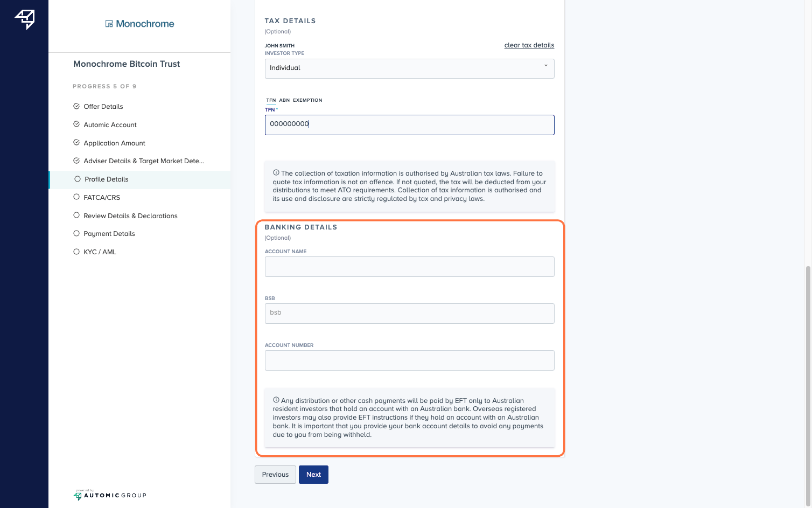Image resolution: width=812 pixels, height=508 pixels.
Task: Select the TFN tab
Action: tap(271, 100)
